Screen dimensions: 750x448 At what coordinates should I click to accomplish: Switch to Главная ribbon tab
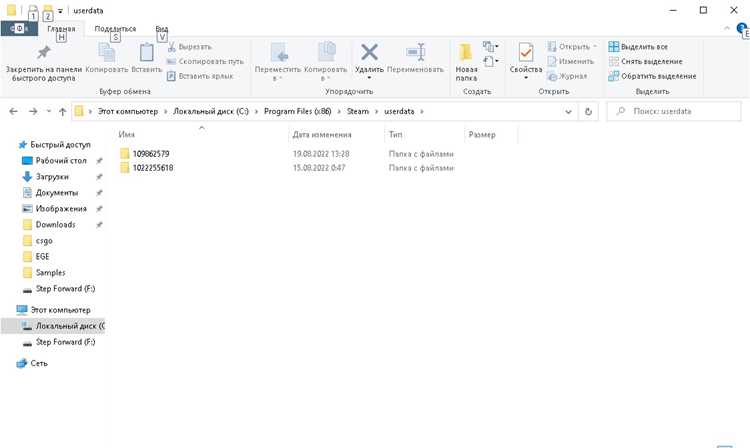pos(61,29)
